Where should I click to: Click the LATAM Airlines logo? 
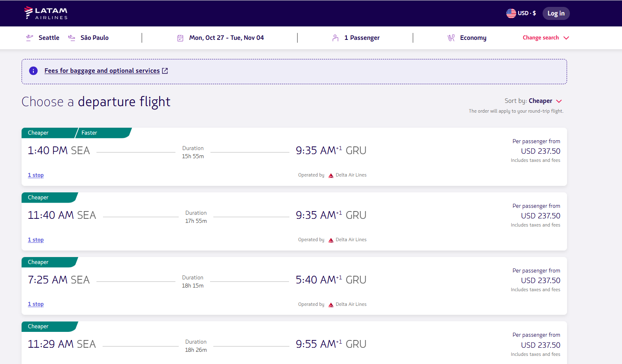(x=46, y=13)
